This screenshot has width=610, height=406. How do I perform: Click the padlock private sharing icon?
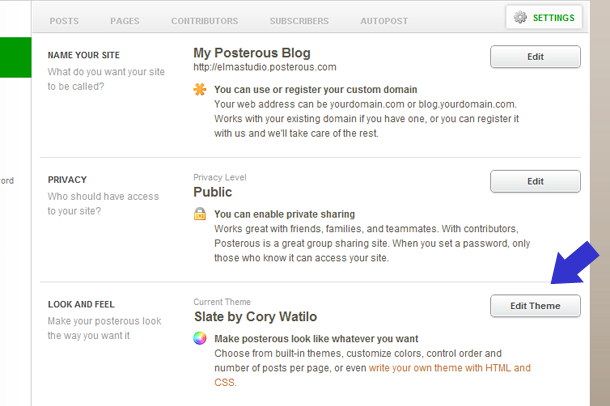[x=200, y=214]
